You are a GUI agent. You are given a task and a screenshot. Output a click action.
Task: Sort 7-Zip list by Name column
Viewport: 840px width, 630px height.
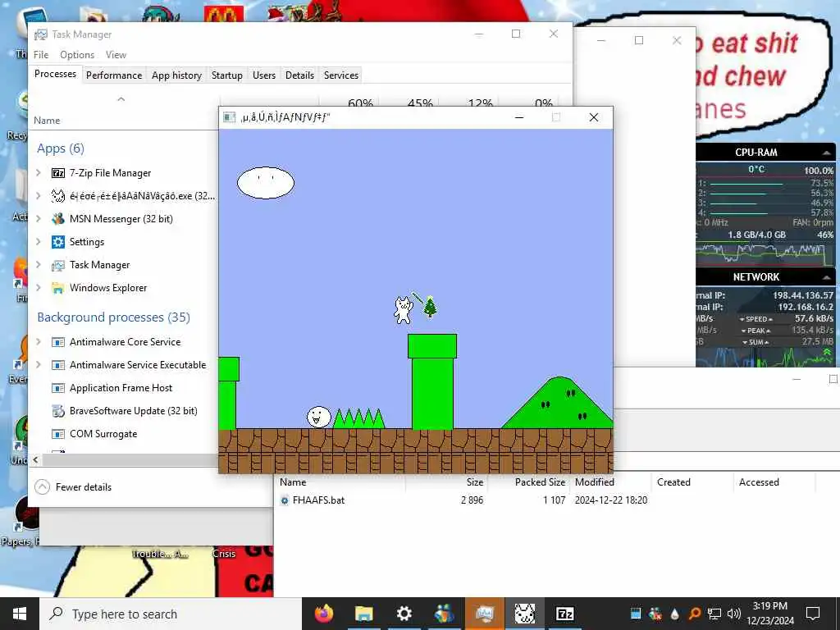293,482
